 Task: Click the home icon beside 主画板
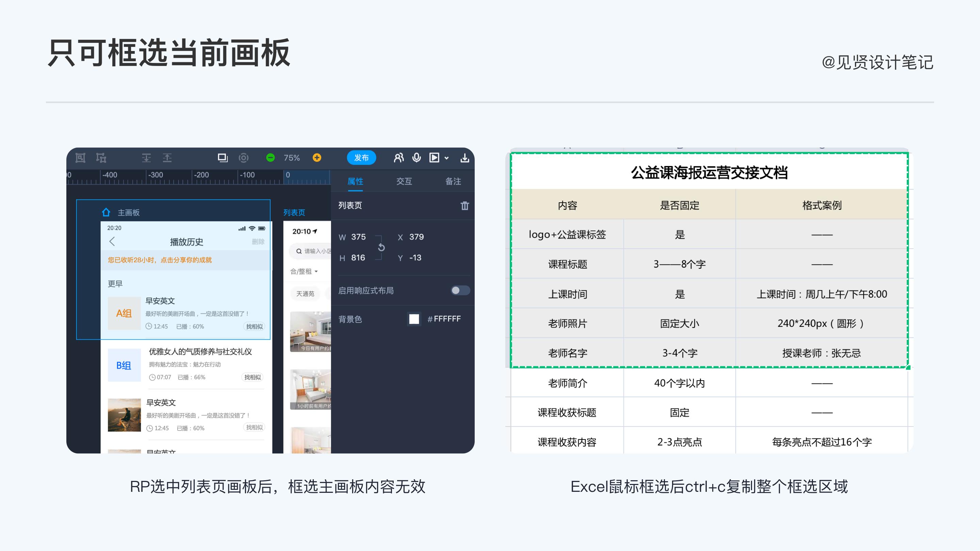[x=106, y=212]
